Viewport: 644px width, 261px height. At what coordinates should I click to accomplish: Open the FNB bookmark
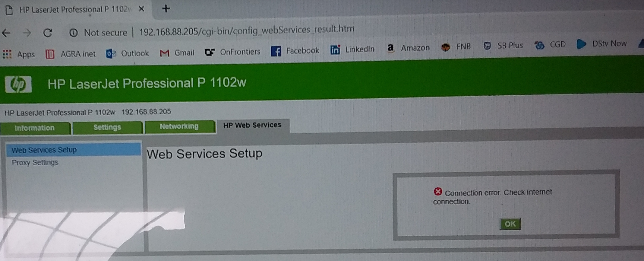click(456, 47)
